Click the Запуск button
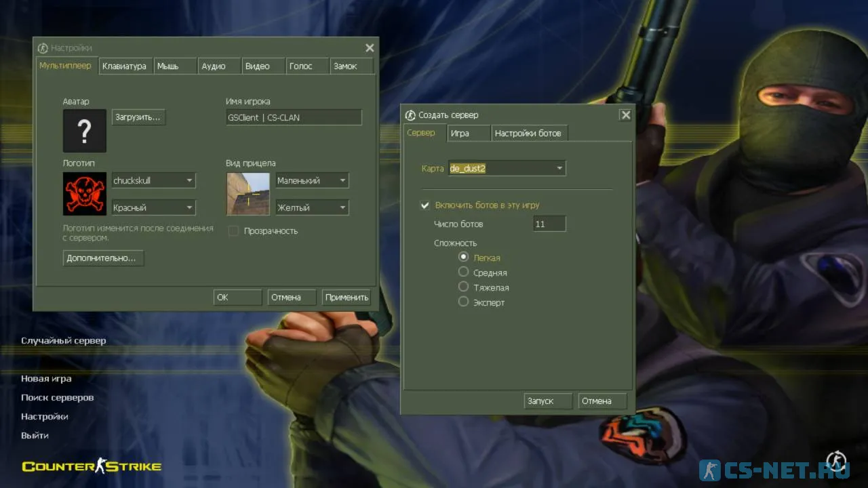Image resolution: width=868 pixels, height=488 pixels. point(548,401)
